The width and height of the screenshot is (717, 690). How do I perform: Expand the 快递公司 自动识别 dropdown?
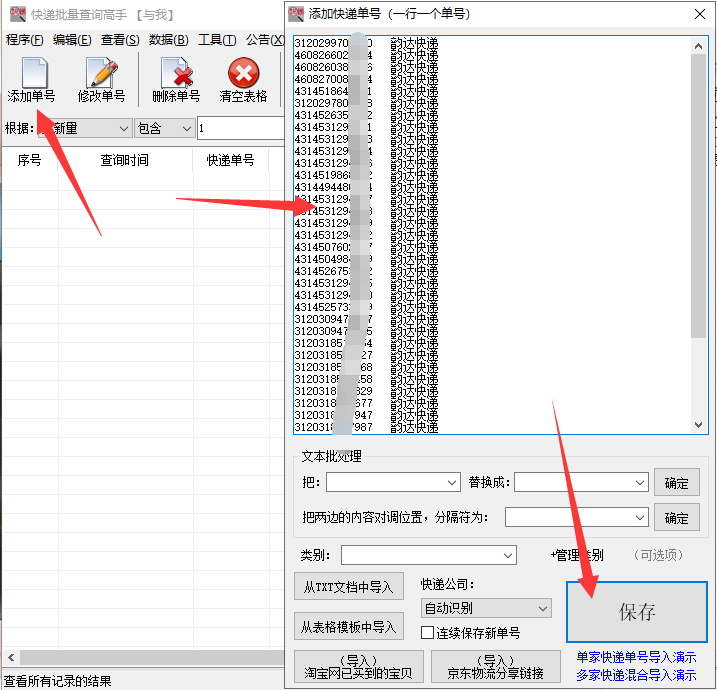tap(542, 608)
